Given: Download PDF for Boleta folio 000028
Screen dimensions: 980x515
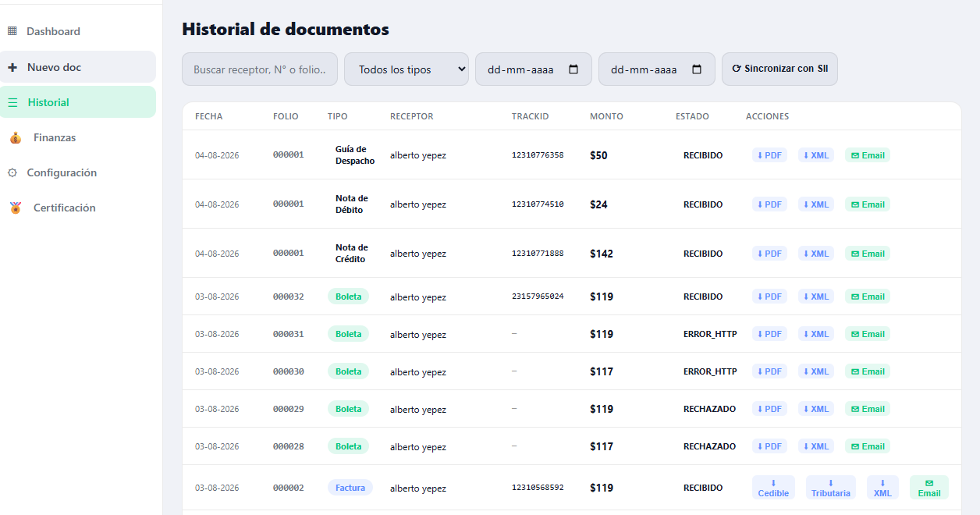Looking at the screenshot, I should pos(769,446).
